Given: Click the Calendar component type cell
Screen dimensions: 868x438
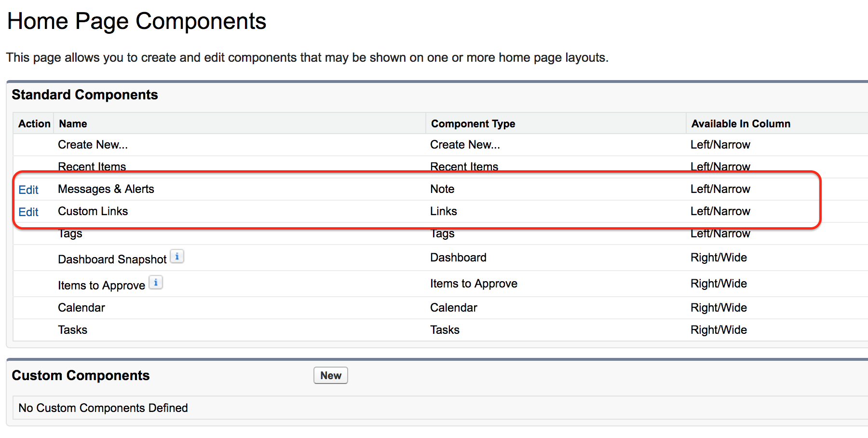Looking at the screenshot, I should point(454,308).
